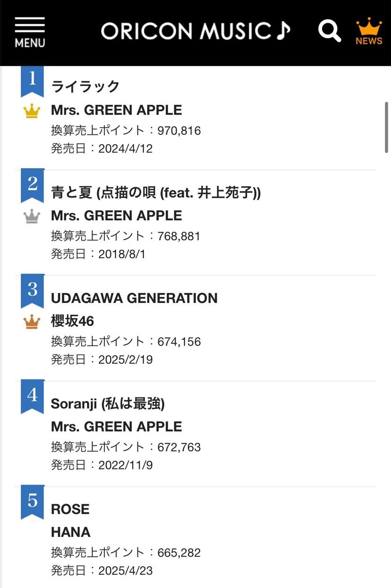Open the song 青と夏 (点描の唄) entry
The height and width of the screenshot is (588, 391).
tap(156, 192)
